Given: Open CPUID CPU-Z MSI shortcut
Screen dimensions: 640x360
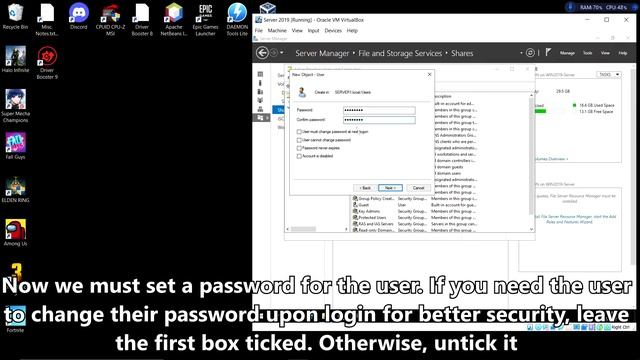Looking at the screenshot, I should [110, 20].
